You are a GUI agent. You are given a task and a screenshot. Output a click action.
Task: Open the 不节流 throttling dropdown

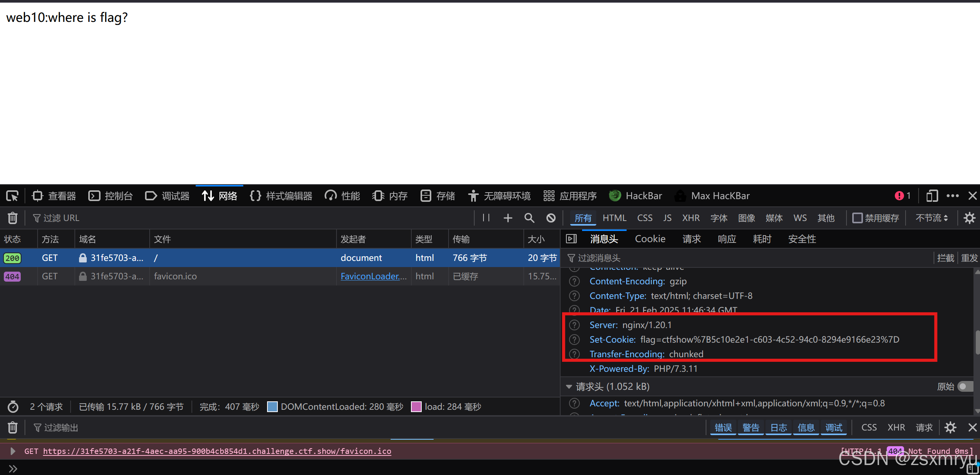(x=931, y=218)
